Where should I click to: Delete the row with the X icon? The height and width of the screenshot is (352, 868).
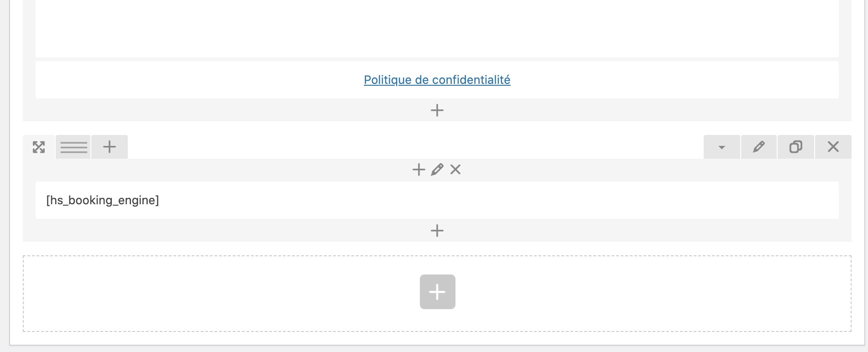tap(833, 147)
